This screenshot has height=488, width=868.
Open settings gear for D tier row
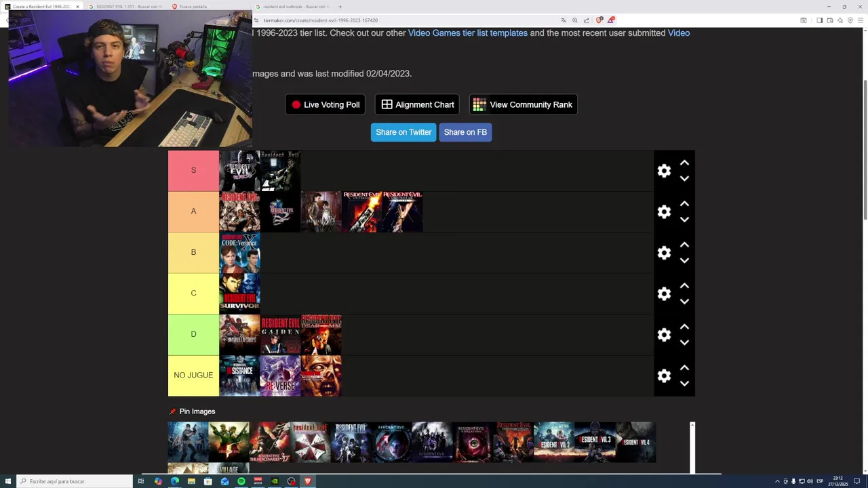pos(664,335)
